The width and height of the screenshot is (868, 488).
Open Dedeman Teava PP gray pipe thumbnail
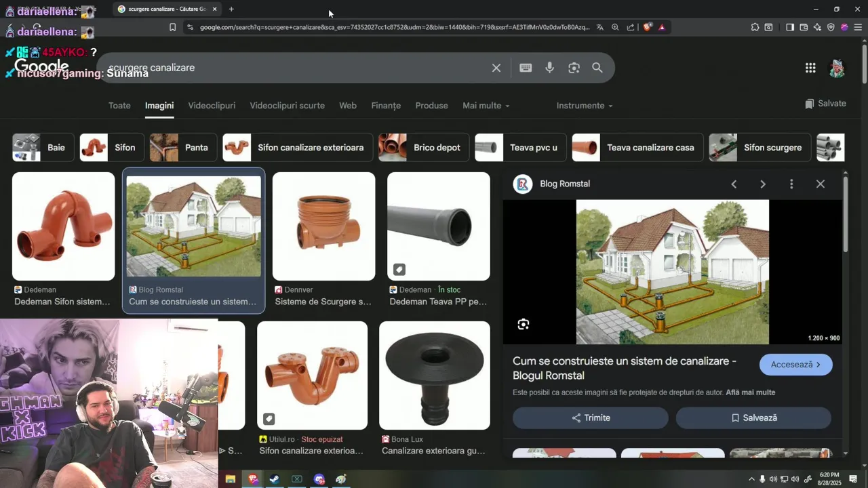[439, 226]
